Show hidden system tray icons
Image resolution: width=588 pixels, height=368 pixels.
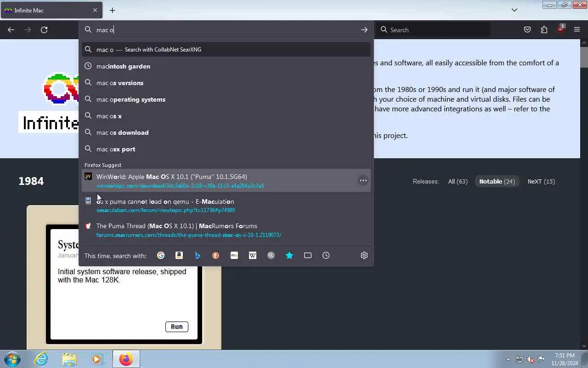(508, 359)
